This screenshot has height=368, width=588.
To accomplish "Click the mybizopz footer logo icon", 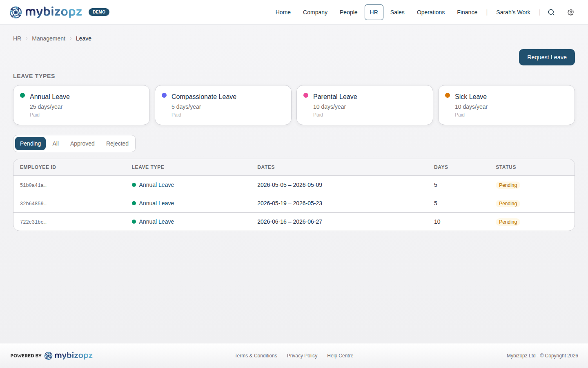I will tap(49, 356).
